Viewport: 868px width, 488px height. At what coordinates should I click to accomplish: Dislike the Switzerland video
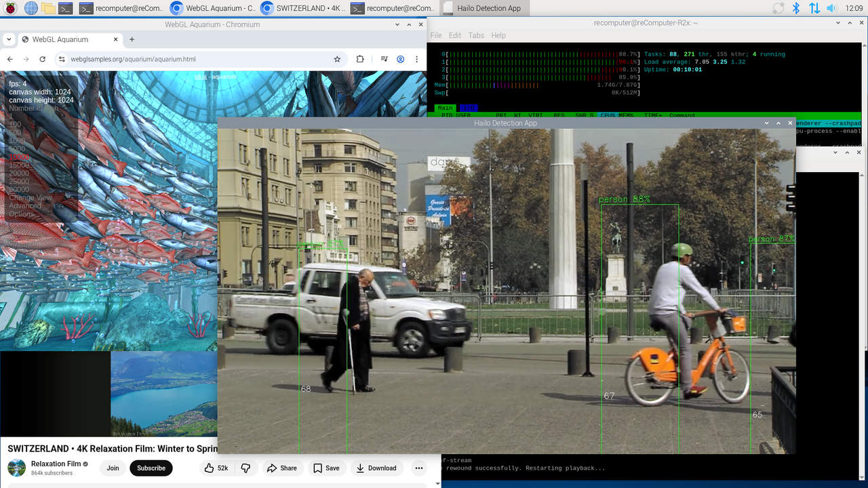(245, 468)
